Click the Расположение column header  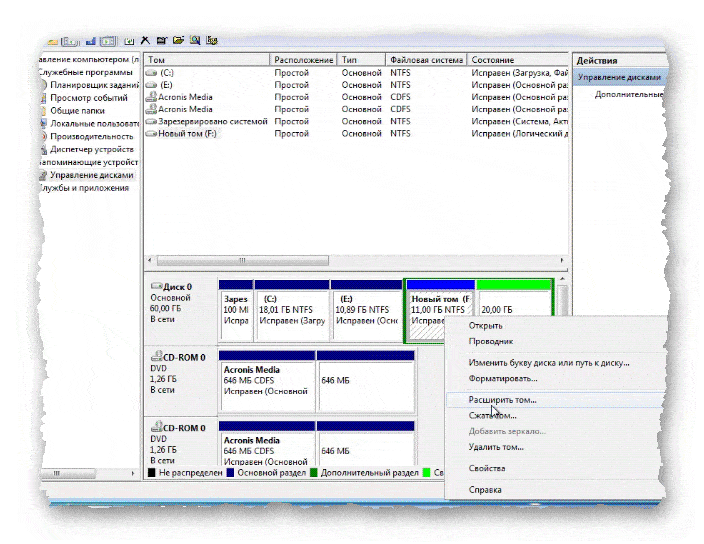tap(304, 60)
